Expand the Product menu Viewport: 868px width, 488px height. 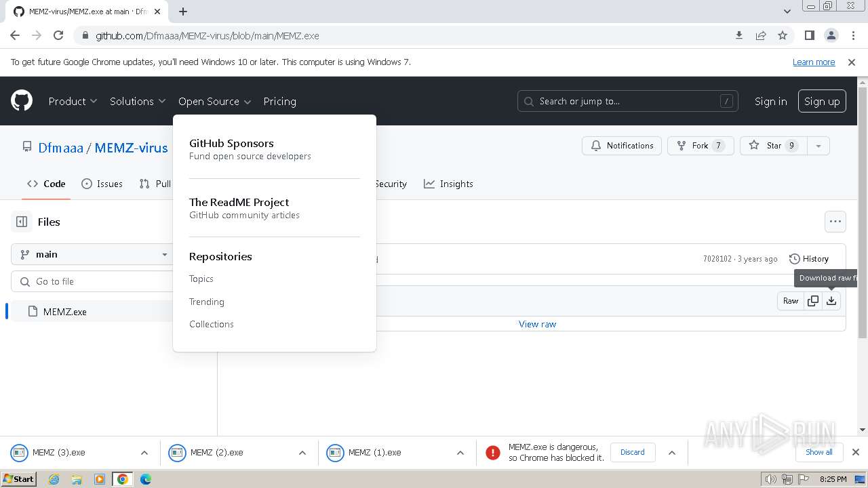tap(73, 101)
